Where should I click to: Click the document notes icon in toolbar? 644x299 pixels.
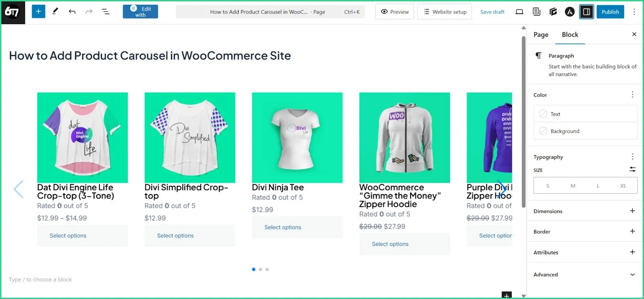pos(536,12)
